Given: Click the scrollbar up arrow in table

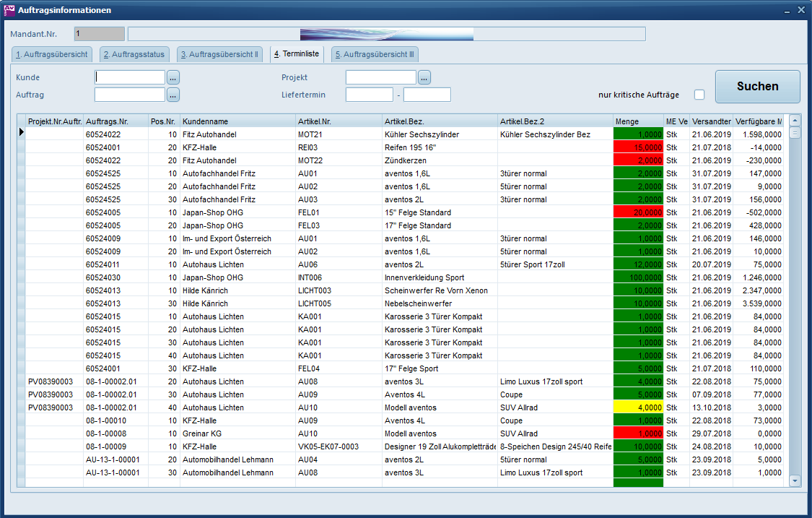Looking at the screenshot, I should 795,121.
